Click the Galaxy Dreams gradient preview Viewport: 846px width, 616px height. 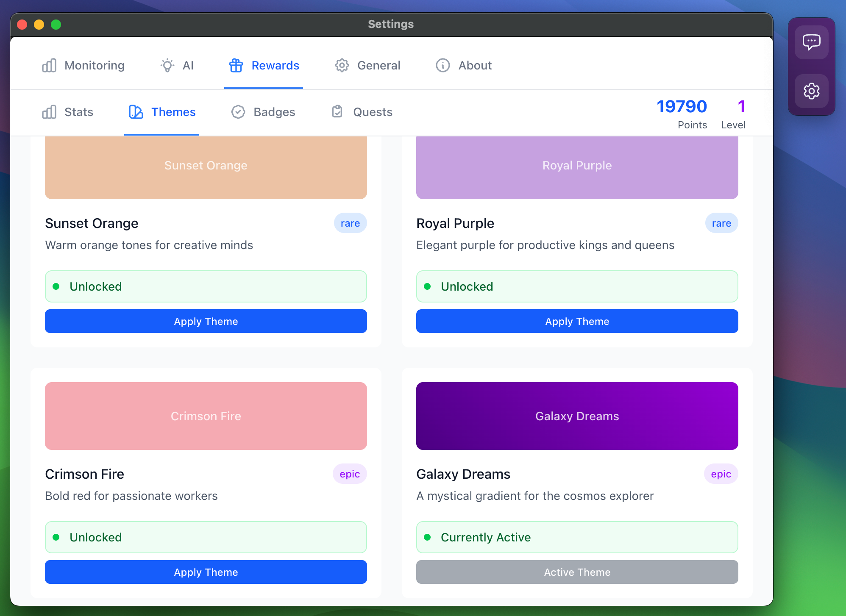point(577,416)
